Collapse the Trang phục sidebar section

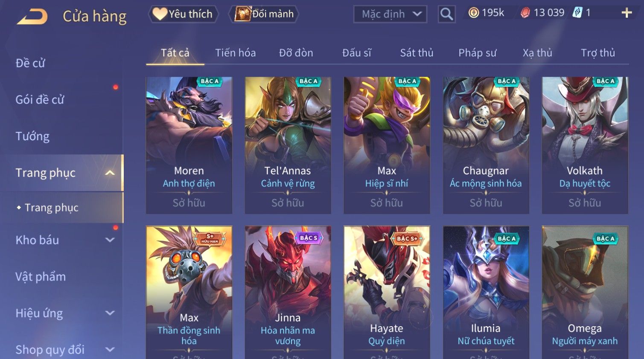pyautogui.click(x=110, y=173)
